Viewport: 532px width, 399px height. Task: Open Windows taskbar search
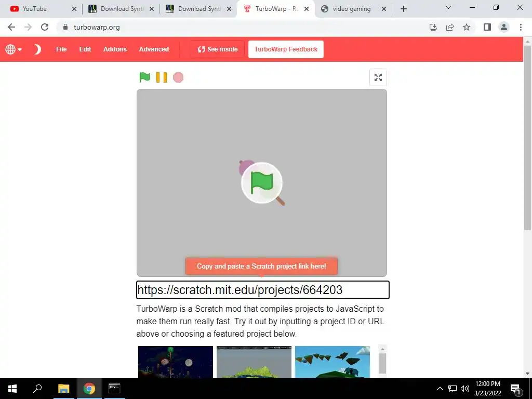[x=37, y=389]
